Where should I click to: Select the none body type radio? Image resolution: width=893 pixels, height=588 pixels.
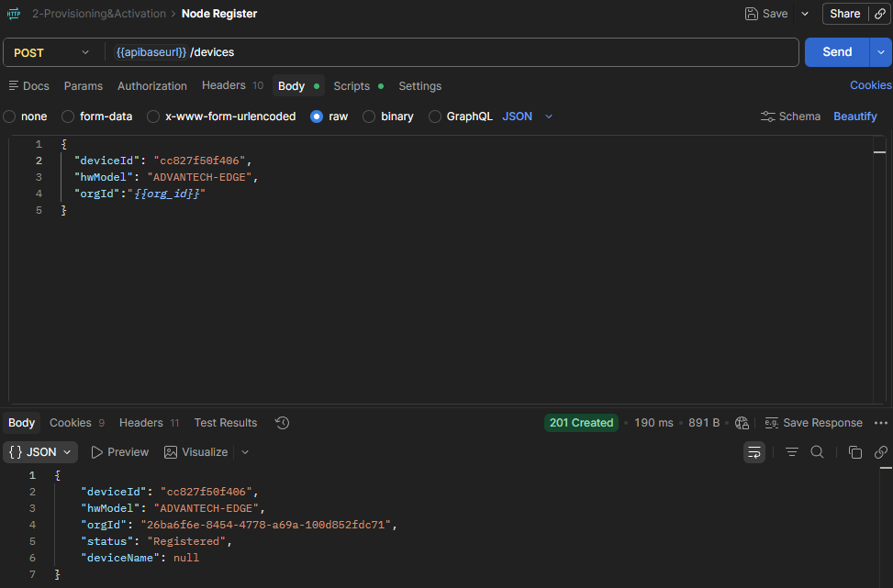(9, 116)
